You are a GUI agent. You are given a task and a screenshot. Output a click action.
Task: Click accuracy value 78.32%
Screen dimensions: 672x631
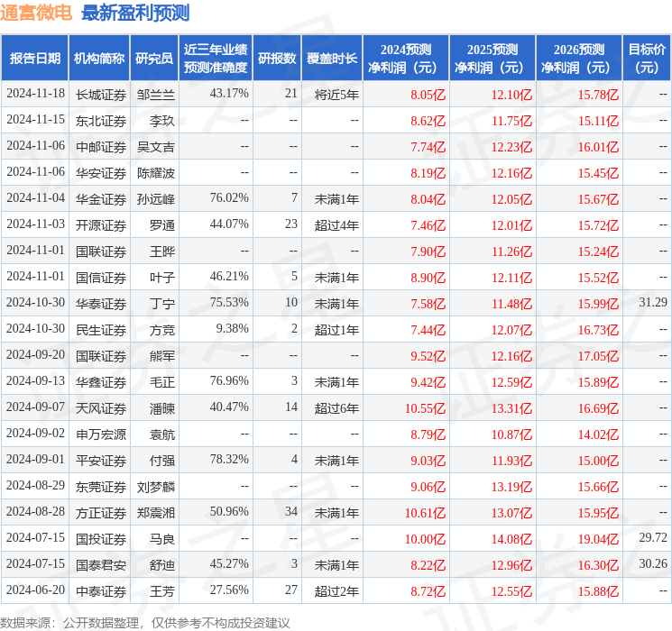[x=229, y=459]
